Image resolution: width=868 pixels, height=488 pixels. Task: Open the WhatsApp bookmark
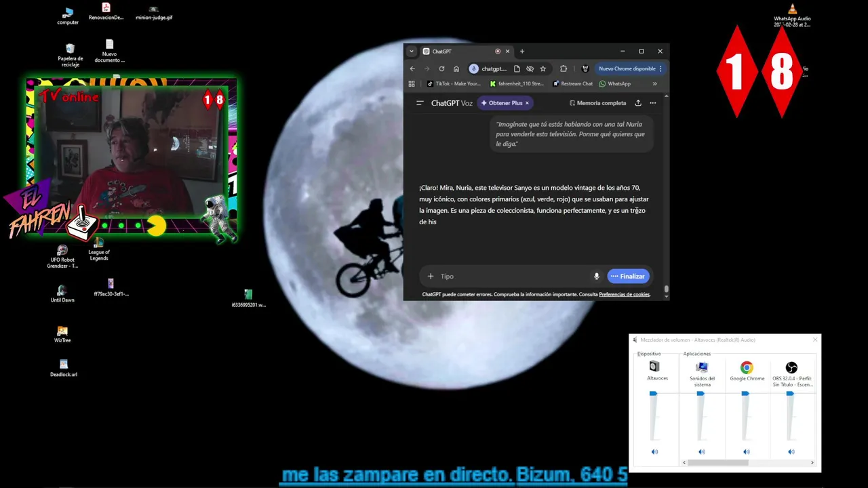pyautogui.click(x=615, y=84)
